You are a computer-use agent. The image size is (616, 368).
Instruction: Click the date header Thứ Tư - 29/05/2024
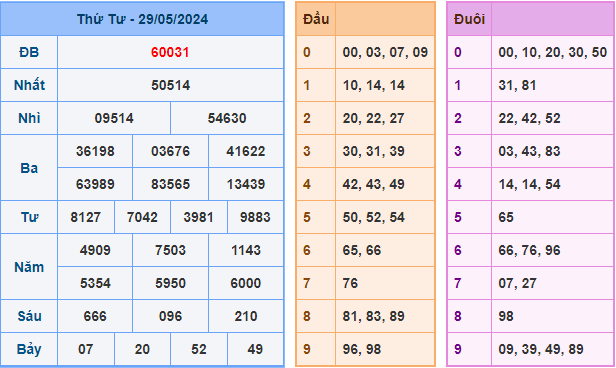pos(142,19)
